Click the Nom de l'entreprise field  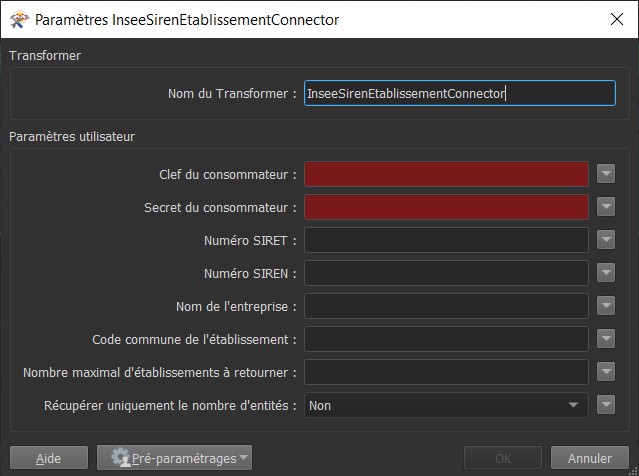click(x=446, y=306)
